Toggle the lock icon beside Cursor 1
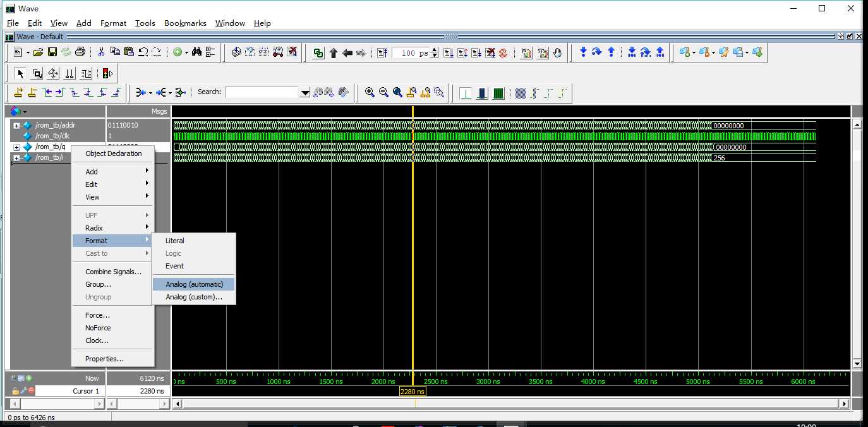 coord(16,391)
